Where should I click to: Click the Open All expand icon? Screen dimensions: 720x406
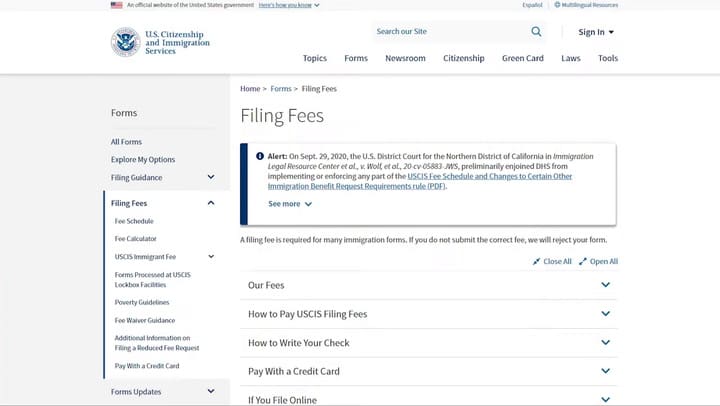(583, 261)
